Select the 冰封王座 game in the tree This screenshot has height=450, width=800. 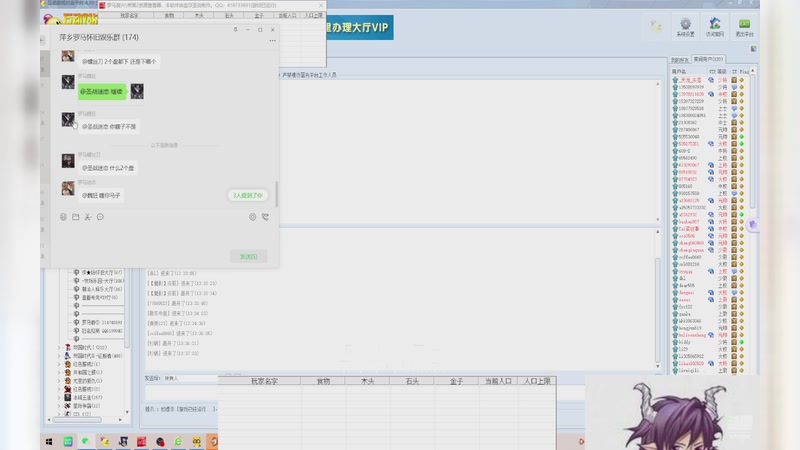click(87, 397)
